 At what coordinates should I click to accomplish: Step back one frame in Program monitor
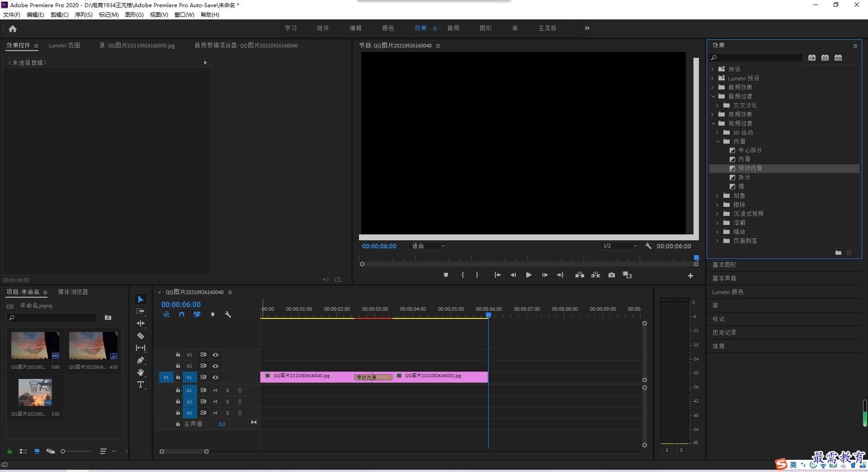pos(513,275)
